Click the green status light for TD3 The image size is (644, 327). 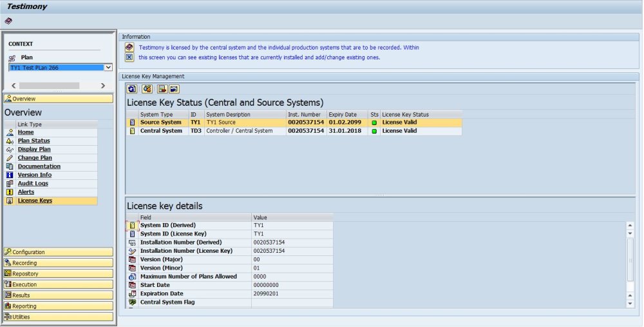point(374,131)
